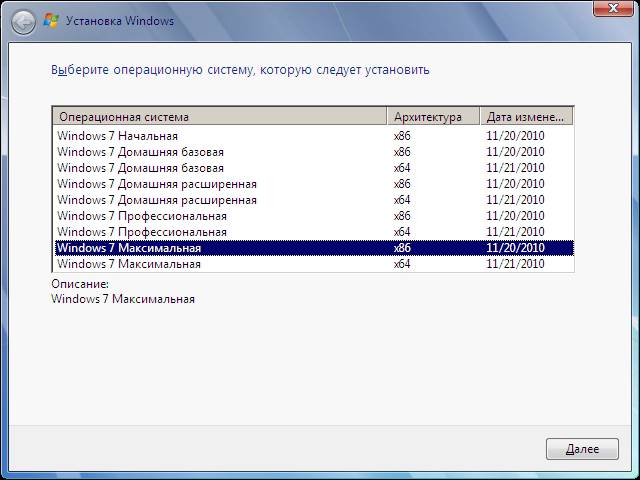This screenshot has width=640, height=480.
Task: Click the heading Выберите операционную систему
Action: pyautogui.click(x=240, y=71)
